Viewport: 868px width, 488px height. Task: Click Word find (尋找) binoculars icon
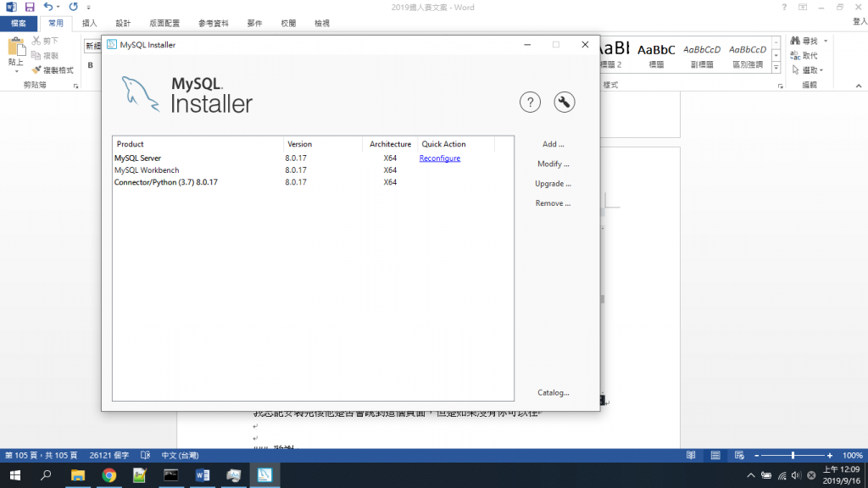[795, 41]
